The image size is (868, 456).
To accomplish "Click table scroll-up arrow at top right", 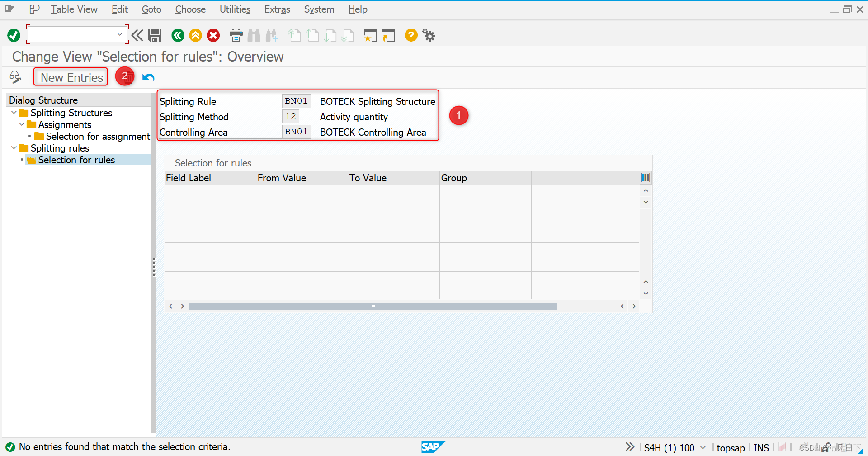I will (x=646, y=190).
